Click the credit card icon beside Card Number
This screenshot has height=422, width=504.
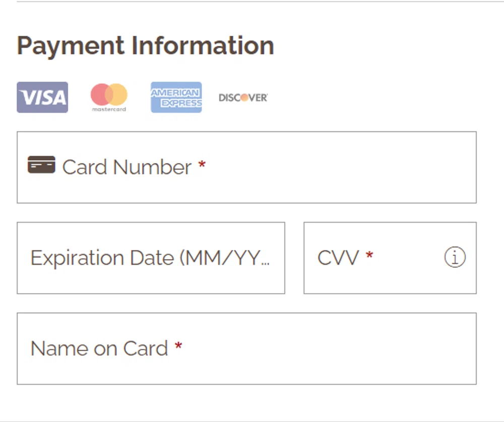coord(42,165)
